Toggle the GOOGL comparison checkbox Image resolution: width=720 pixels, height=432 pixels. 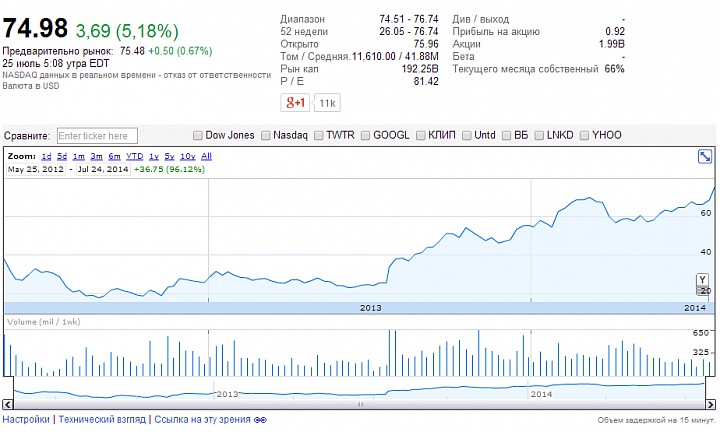365,135
